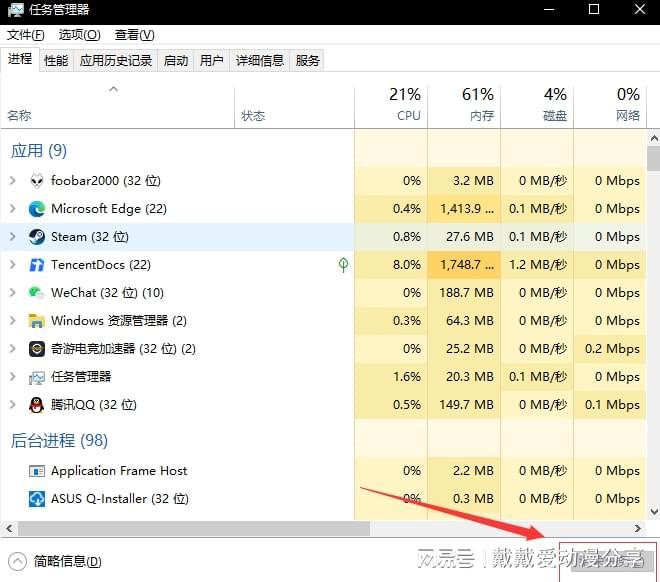Click the 腾讯QQ penguin icon
660x582 pixels.
(x=37, y=405)
